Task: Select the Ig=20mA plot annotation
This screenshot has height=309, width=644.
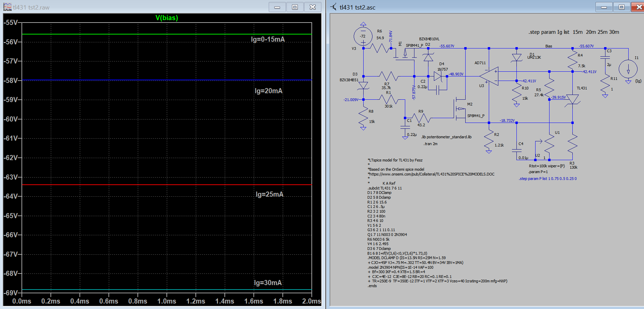Action: point(268,91)
